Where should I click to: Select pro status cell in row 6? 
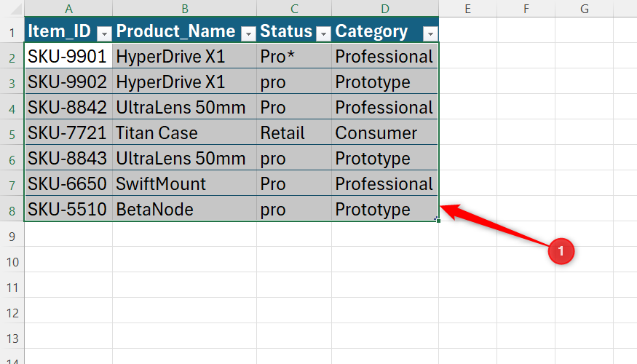294,158
